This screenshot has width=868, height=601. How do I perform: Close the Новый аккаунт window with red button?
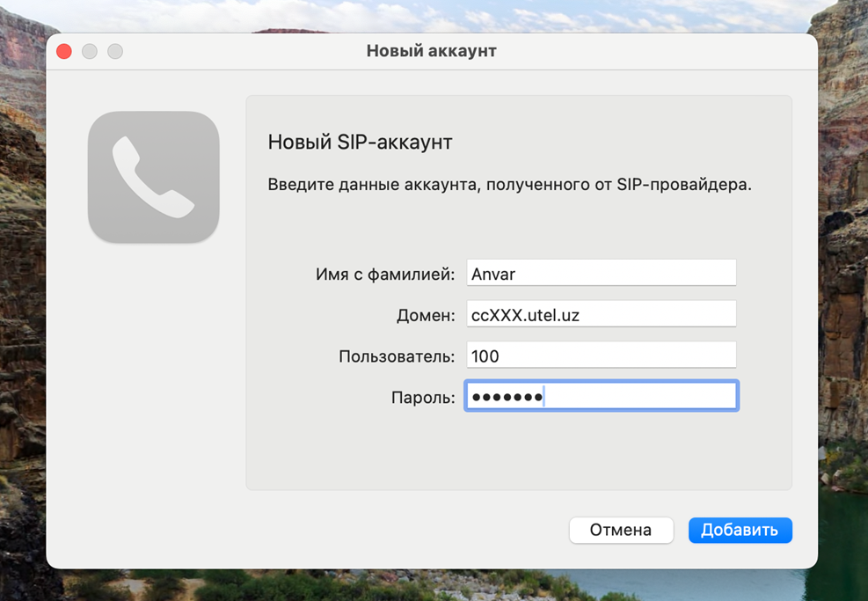64,52
